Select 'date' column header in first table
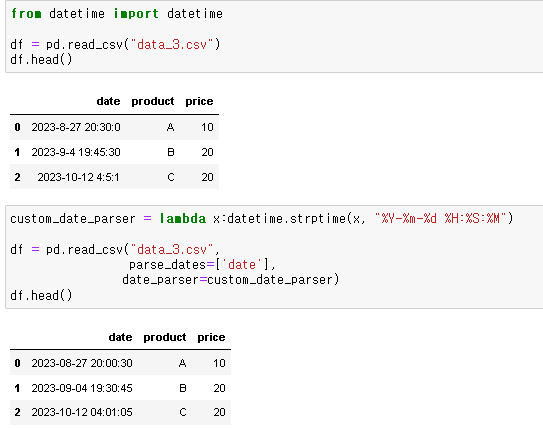 point(108,101)
